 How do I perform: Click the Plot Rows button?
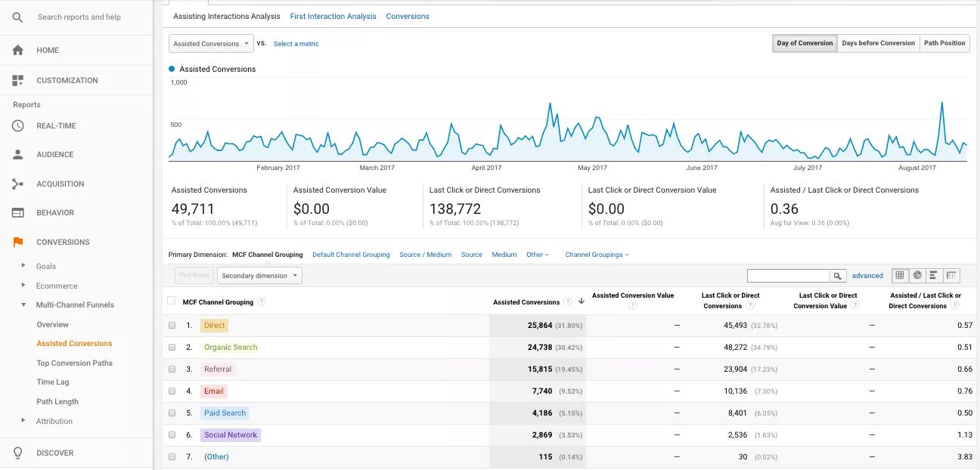pos(194,276)
